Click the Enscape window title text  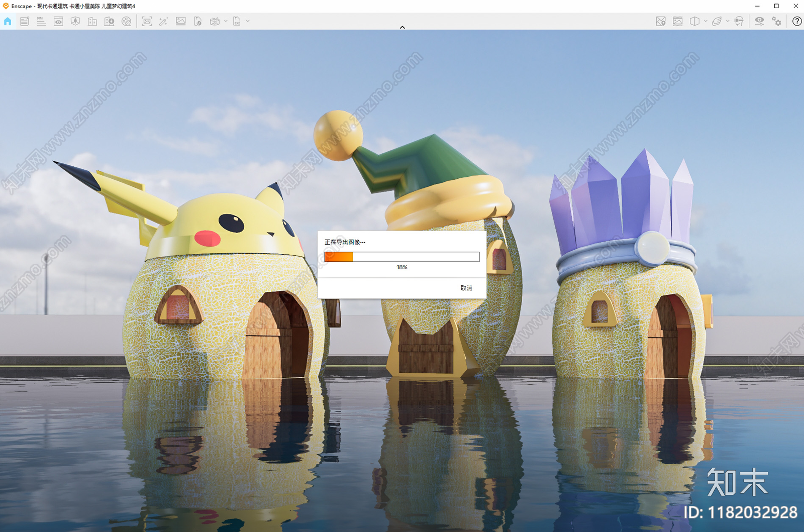coord(73,6)
